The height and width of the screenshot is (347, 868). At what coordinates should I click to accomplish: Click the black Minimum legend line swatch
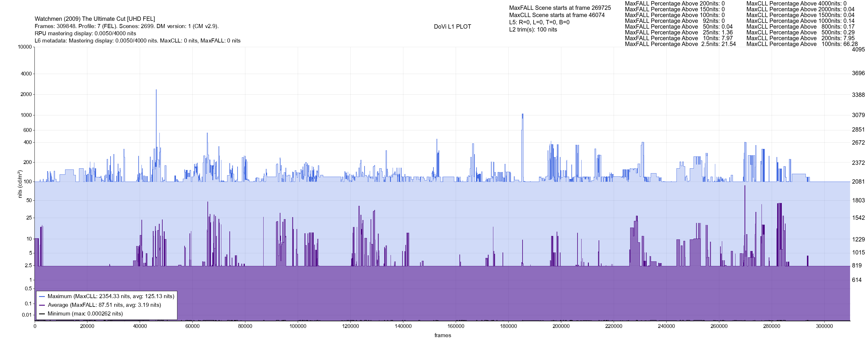(42, 314)
